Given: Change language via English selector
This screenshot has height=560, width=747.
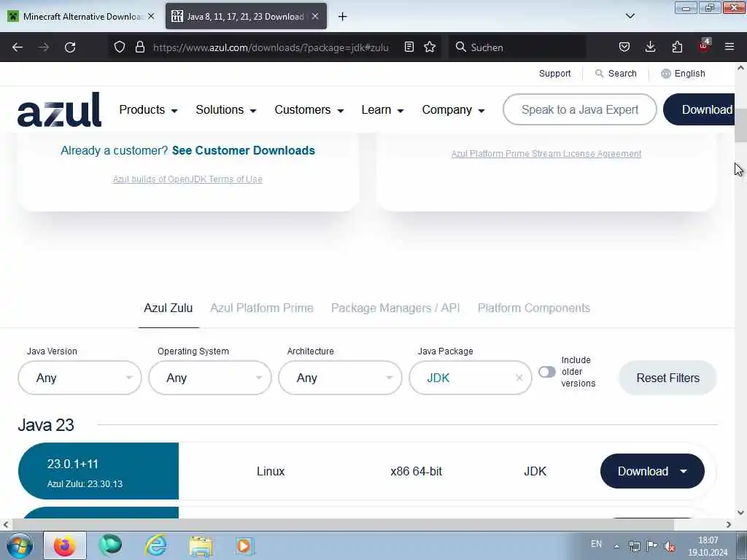Looking at the screenshot, I should point(683,74).
